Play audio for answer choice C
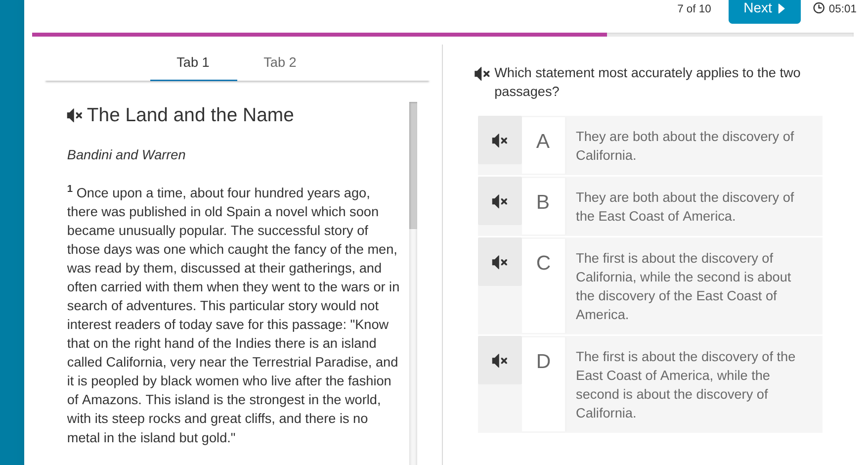This screenshot has width=868, height=465. coord(500,262)
